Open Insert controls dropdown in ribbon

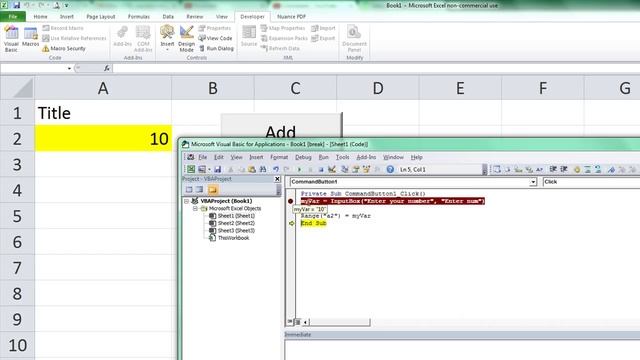167,49
